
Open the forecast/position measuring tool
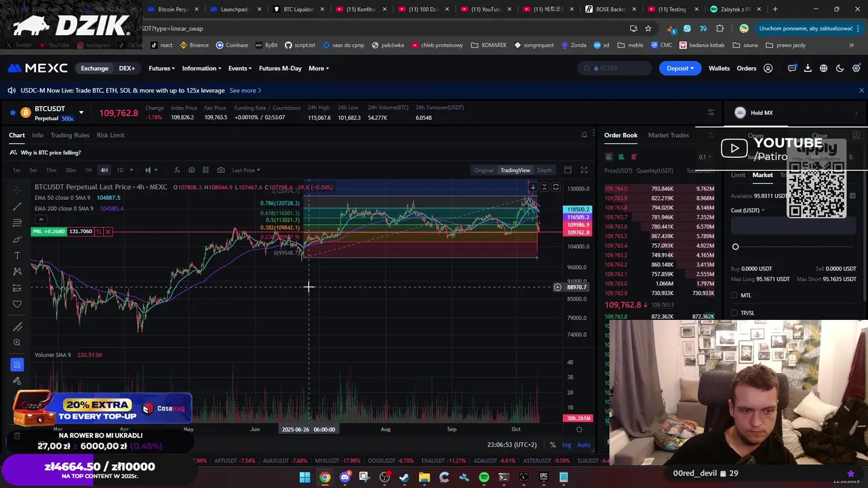[x=17, y=287]
